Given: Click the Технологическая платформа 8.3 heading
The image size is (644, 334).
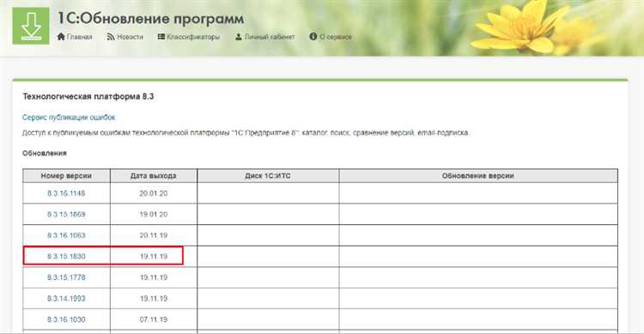Looking at the screenshot, I should pos(88,96).
